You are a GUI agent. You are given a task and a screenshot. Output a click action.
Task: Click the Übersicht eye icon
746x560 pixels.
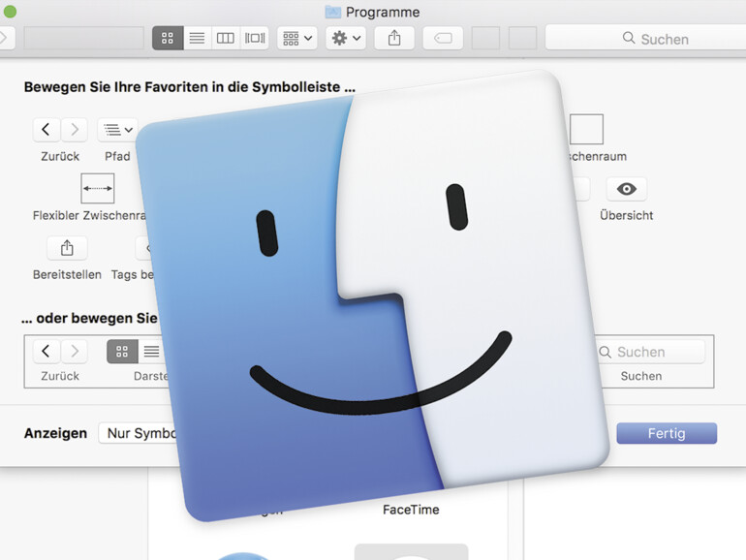(626, 189)
